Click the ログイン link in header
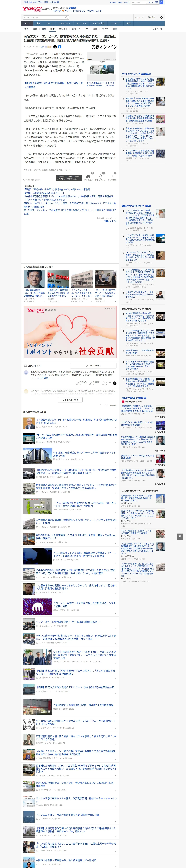Image resolution: width=186 pixels, height=868 pixels. pyautogui.click(x=57, y=11)
